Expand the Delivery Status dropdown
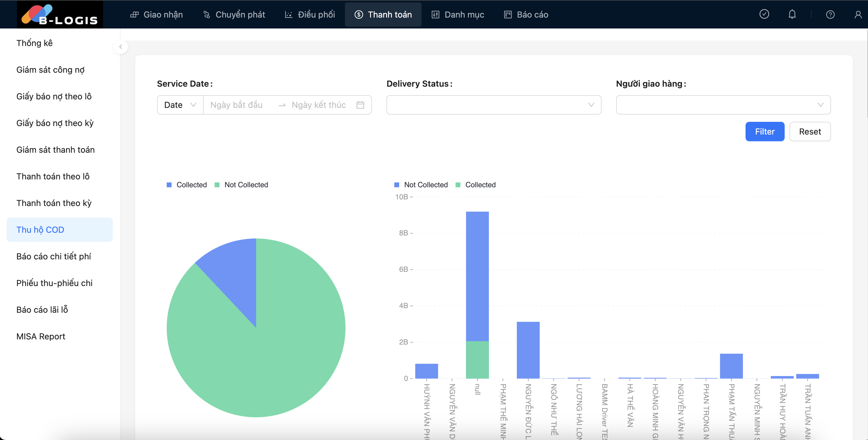The image size is (868, 440). pos(494,105)
